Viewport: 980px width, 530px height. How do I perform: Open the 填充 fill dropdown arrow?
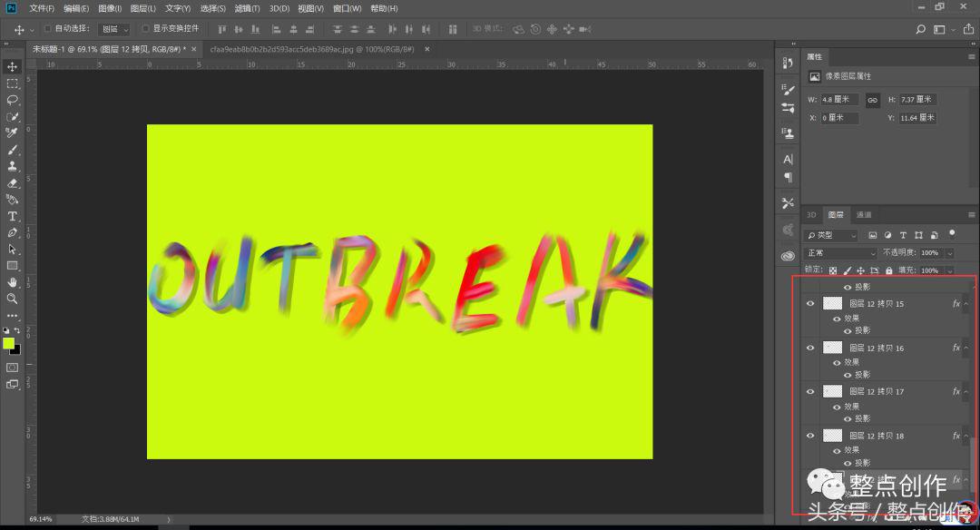point(950,270)
